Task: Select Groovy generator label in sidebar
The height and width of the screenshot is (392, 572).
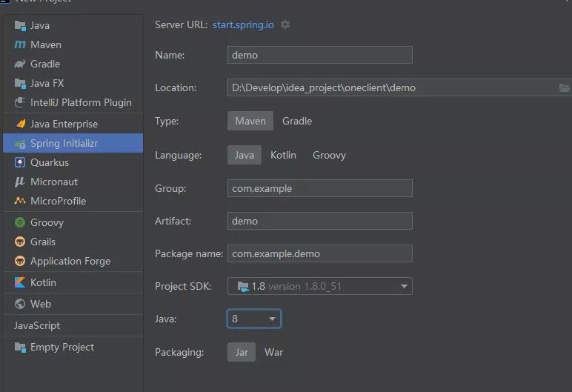Action: click(47, 222)
